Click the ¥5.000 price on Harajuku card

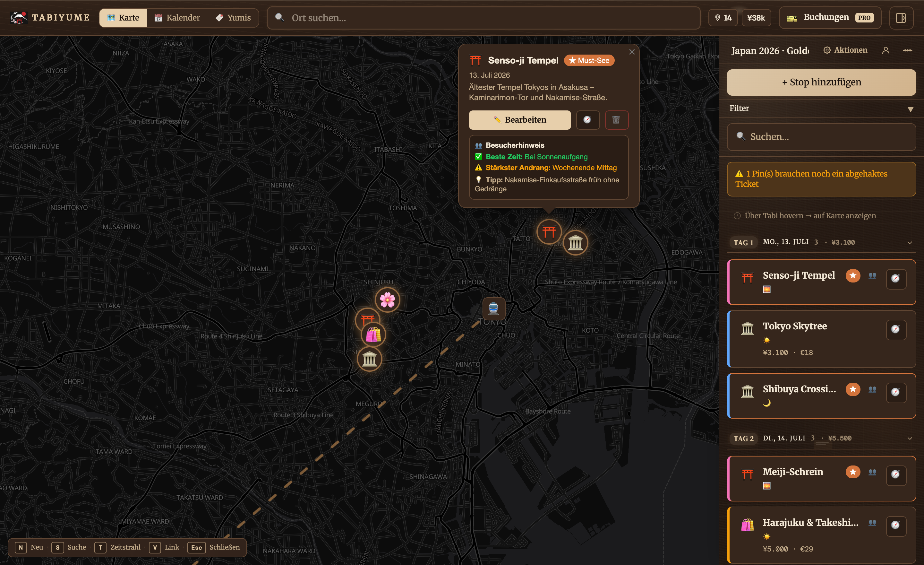click(x=775, y=549)
